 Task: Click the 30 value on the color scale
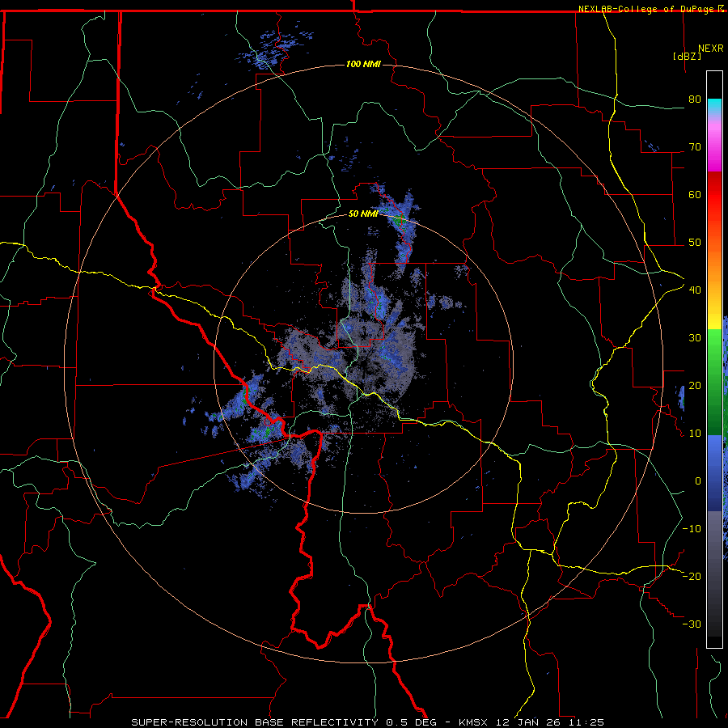click(695, 338)
